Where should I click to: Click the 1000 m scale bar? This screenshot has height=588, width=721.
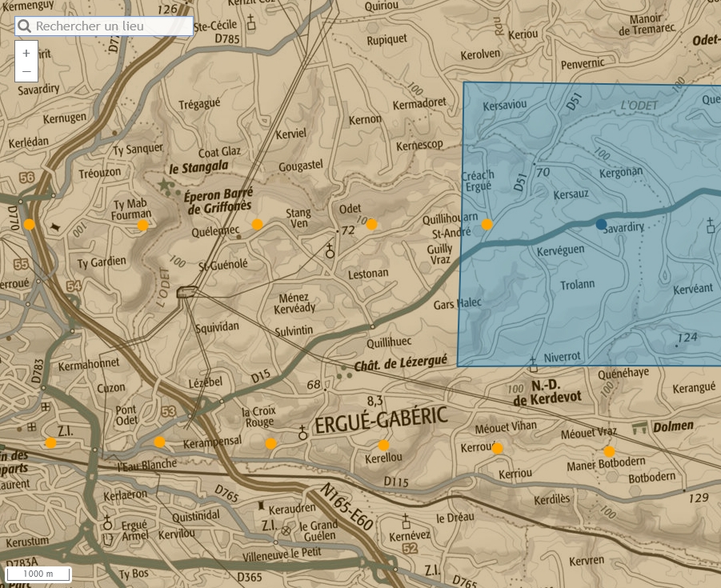click(x=38, y=574)
